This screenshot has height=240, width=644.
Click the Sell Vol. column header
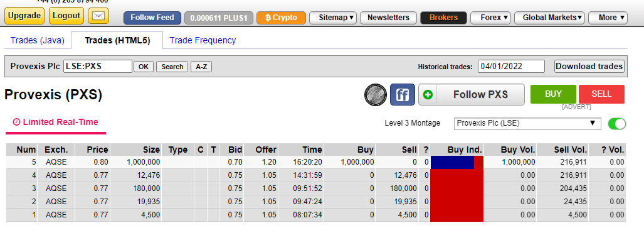[562, 150]
